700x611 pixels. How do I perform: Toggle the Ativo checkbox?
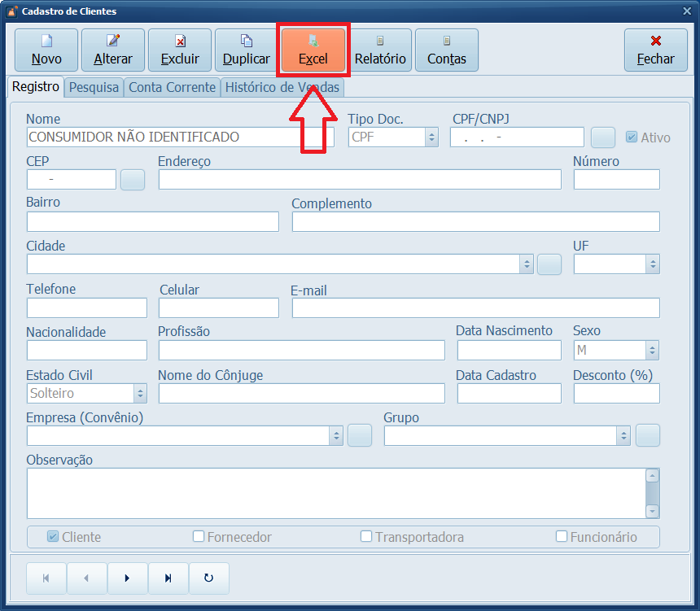632,137
